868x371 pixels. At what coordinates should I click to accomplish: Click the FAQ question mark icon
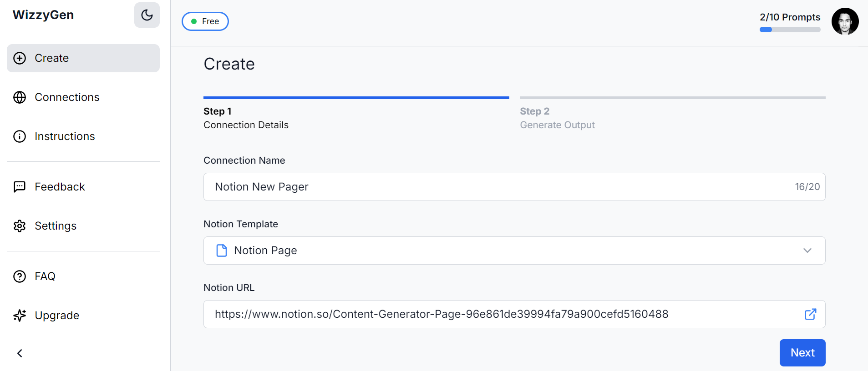coord(20,276)
